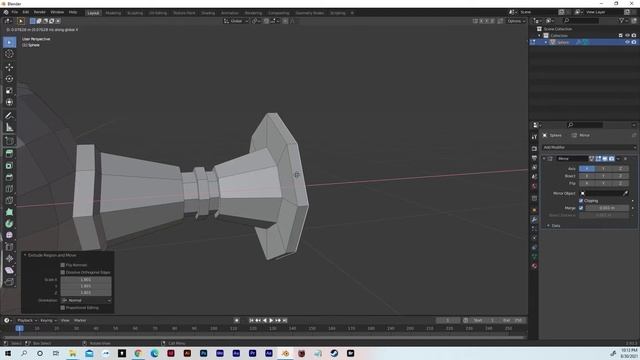Toggle Mirror Axis X button

[587, 169]
